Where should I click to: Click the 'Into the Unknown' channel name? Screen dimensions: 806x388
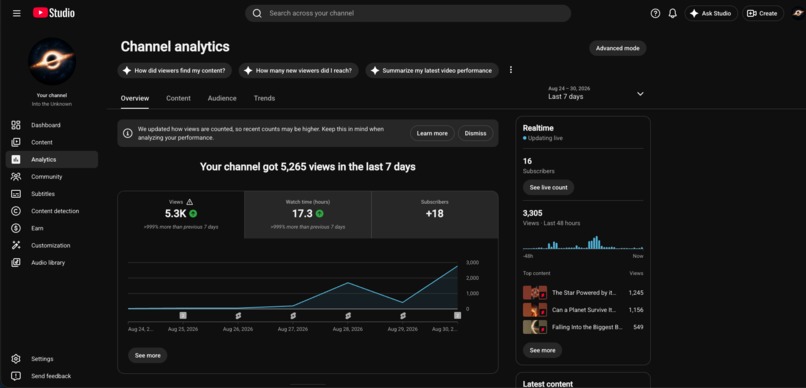click(x=51, y=104)
